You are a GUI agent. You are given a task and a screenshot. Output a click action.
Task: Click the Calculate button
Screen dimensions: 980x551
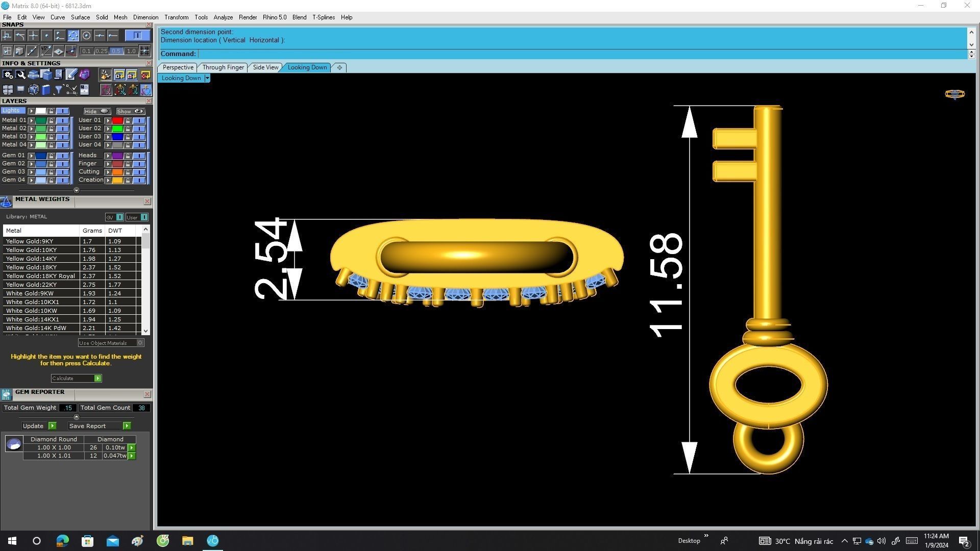(76, 379)
